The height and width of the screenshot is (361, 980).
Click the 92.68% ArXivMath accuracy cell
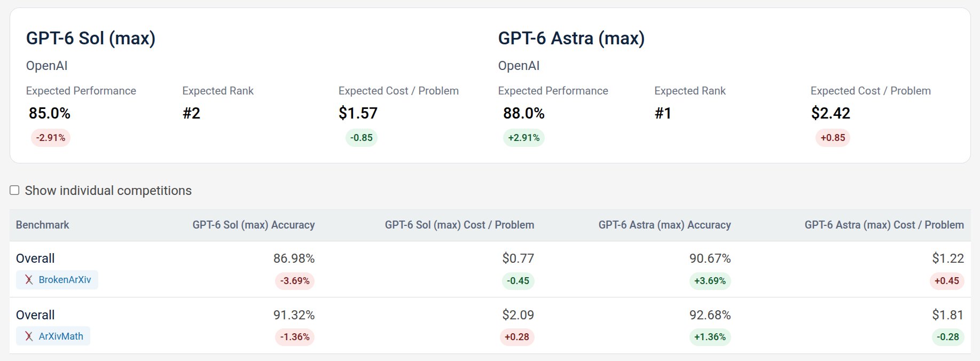pyautogui.click(x=710, y=315)
